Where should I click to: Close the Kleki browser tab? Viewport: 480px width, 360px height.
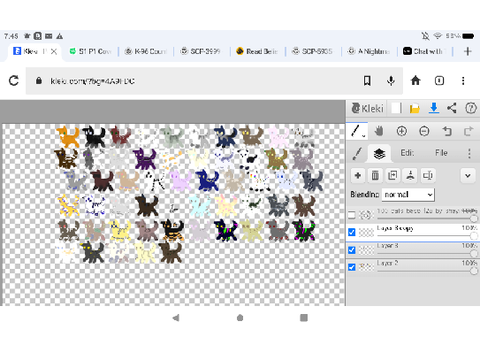coord(54,51)
